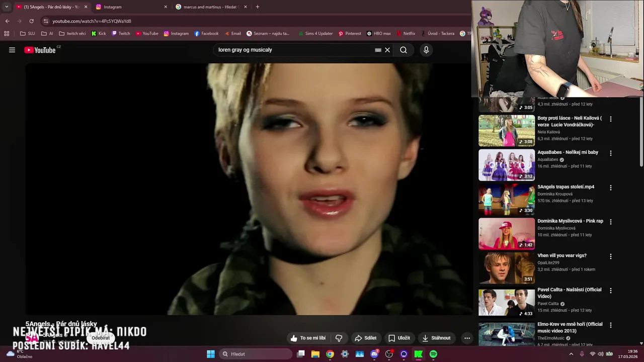This screenshot has height=362, width=644.
Task: Open a new browser tab with plus
Action: click(258, 7)
